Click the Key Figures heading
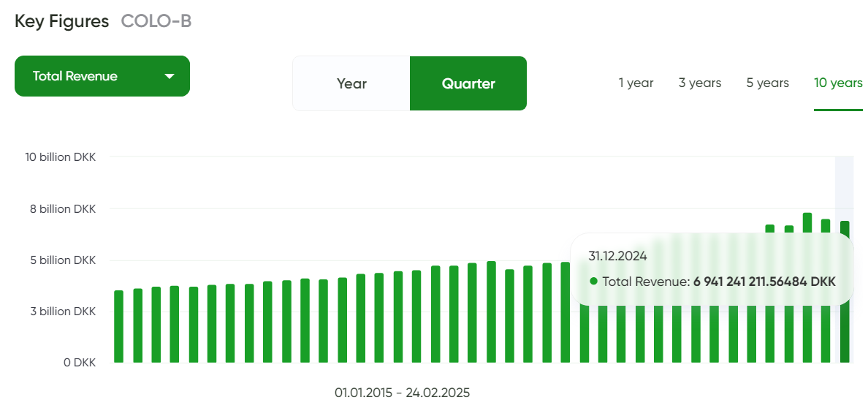This screenshot has width=868, height=411. tap(61, 22)
